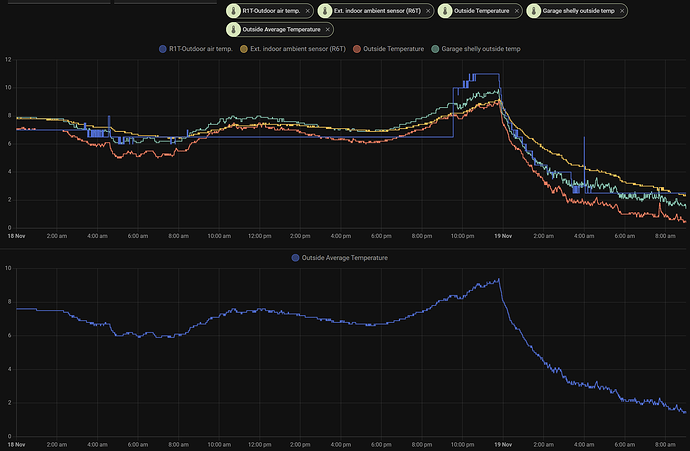690x451 pixels.
Task: Remove the Garage shelly outside temp chip
Action: tap(622, 10)
